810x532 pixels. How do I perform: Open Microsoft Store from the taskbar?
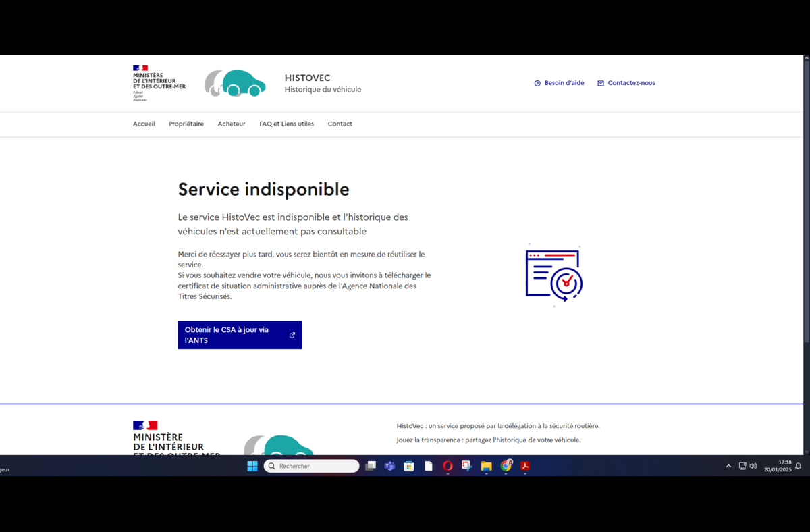point(409,466)
